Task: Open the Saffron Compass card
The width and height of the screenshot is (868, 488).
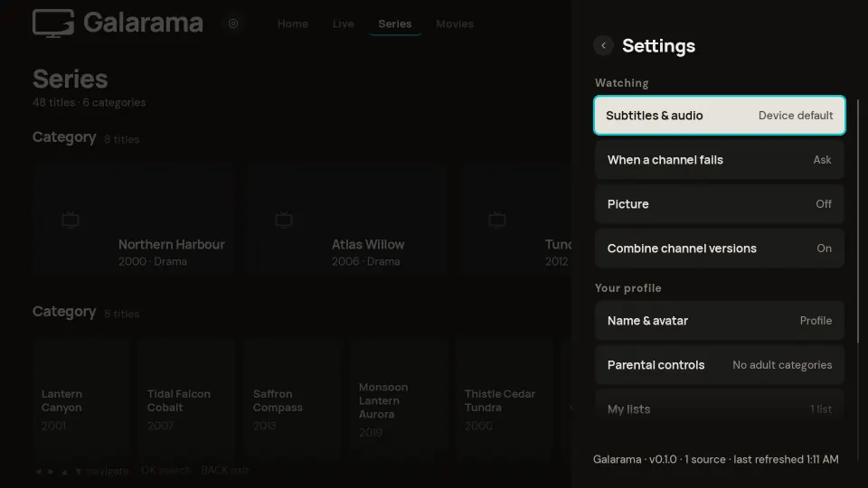Action: [292, 399]
